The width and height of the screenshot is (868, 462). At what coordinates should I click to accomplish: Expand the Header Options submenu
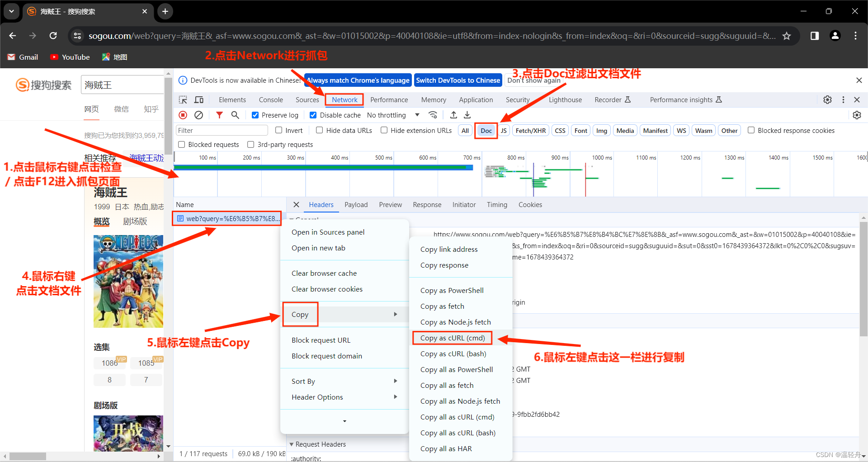tap(344, 397)
